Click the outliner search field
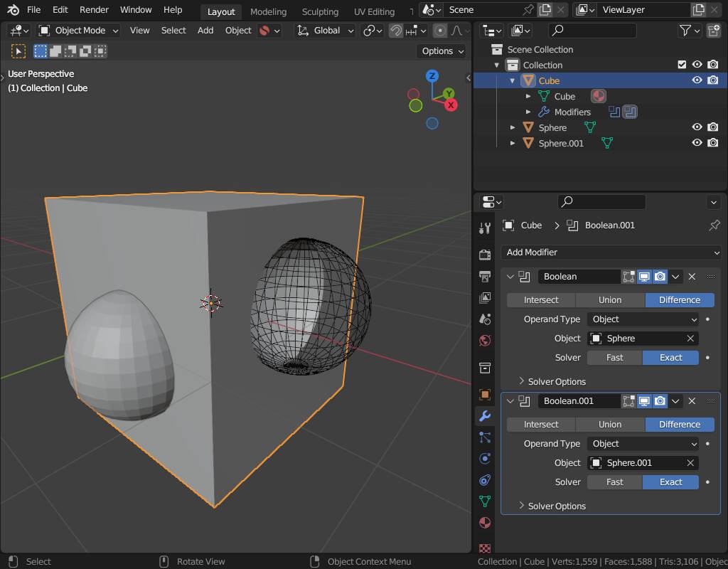This screenshot has width=728, height=569. (592, 31)
